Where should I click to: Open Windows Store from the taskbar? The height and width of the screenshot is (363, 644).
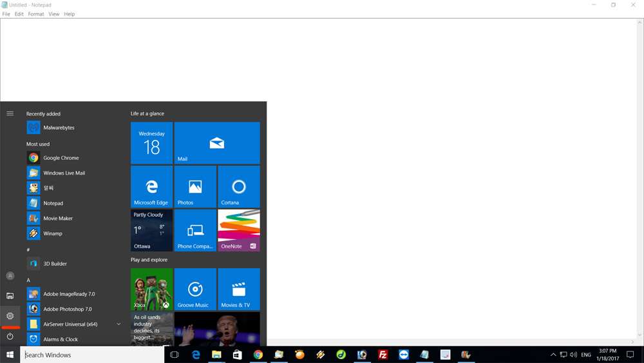click(238, 355)
